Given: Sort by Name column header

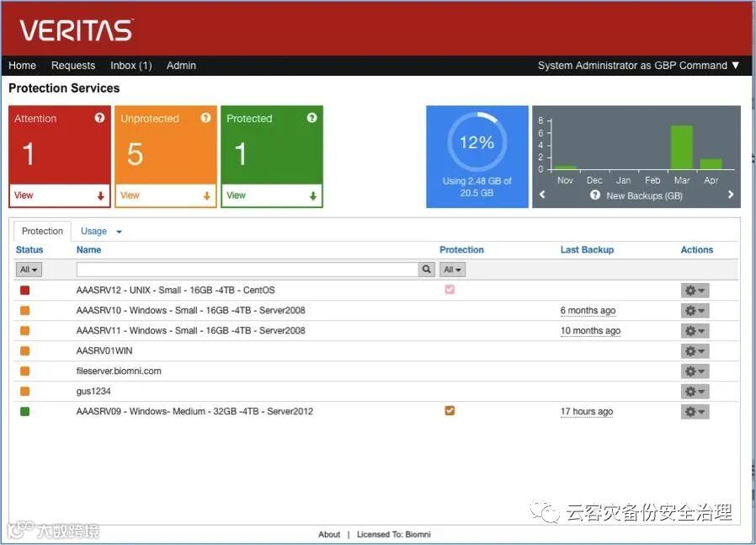Looking at the screenshot, I should pyautogui.click(x=88, y=250).
